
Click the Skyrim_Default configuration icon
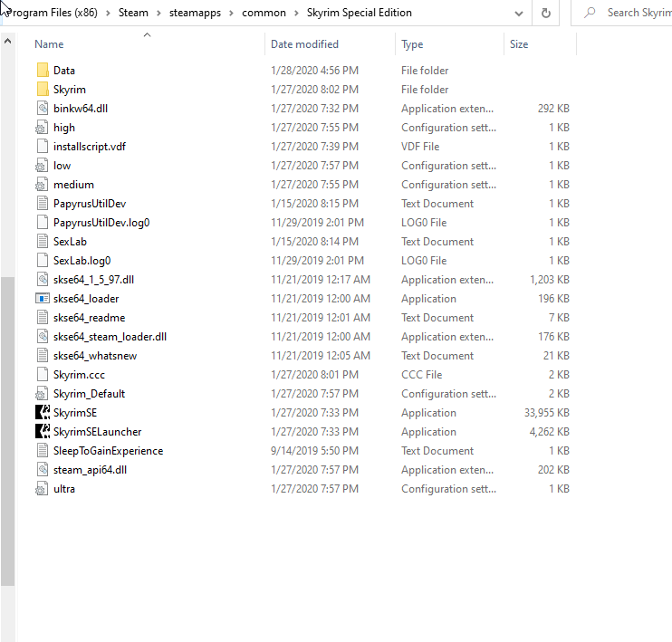tap(43, 393)
